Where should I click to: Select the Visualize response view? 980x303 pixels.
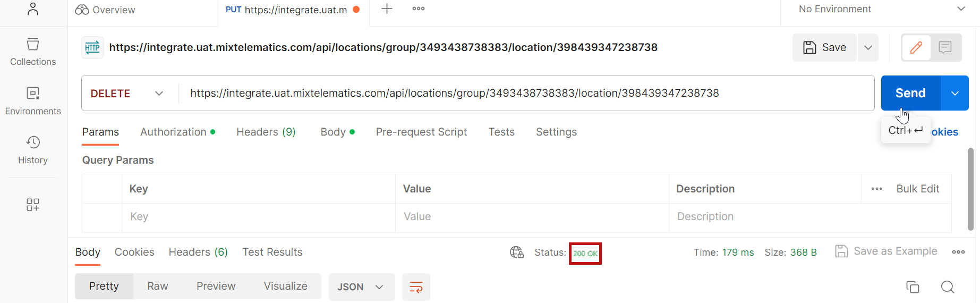click(x=286, y=286)
